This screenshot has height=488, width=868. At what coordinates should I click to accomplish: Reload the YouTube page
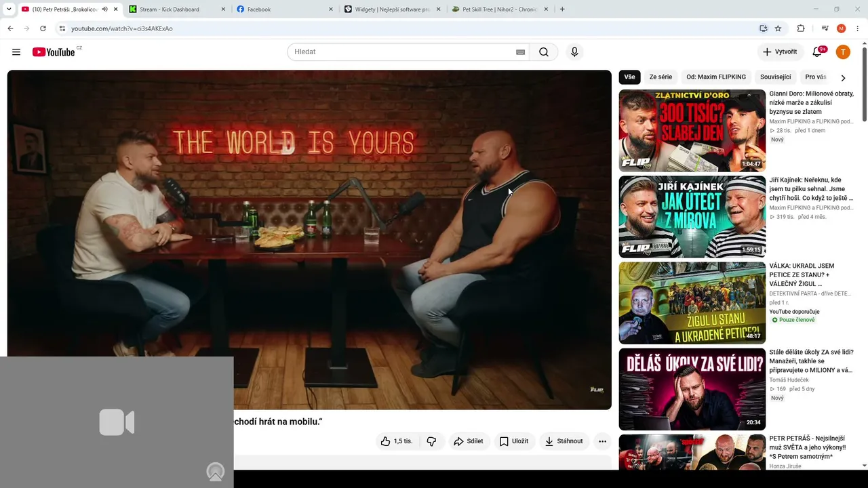click(43, 28)
